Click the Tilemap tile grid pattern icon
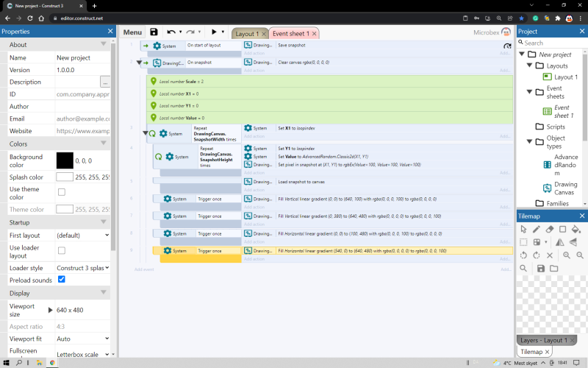This screenshot has height=368, width=588. [537, 242]
